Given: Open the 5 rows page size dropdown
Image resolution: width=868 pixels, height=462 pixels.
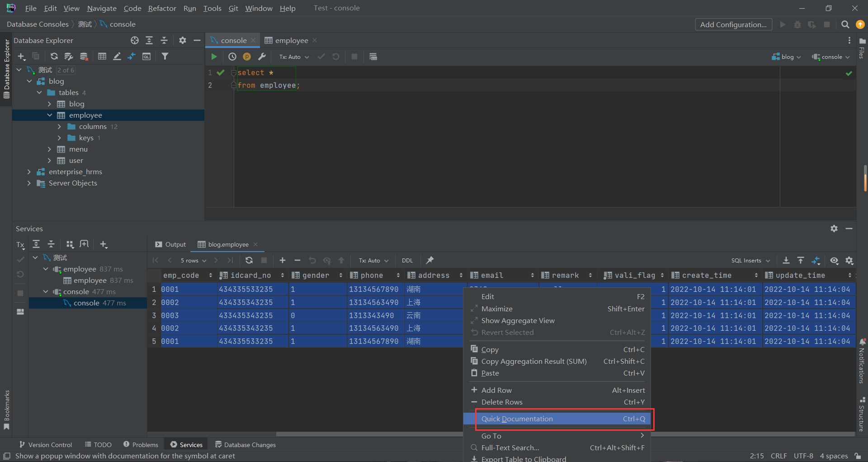Looking at the screenshot, I should pyautogui.click(x=193, y=260).
